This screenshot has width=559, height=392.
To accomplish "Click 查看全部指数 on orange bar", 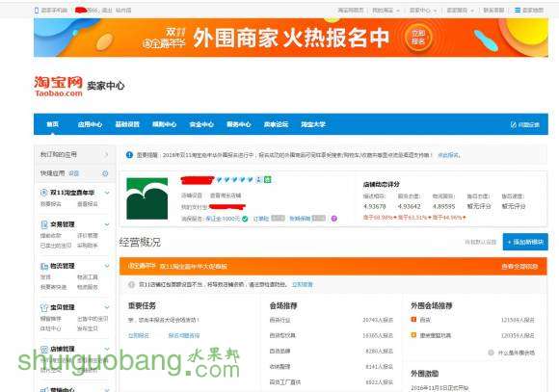I will pyautogui.click(x=519, y=267).
